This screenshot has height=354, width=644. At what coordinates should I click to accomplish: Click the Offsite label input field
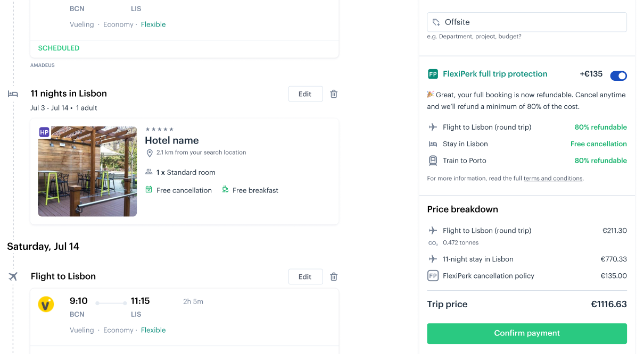527,22
